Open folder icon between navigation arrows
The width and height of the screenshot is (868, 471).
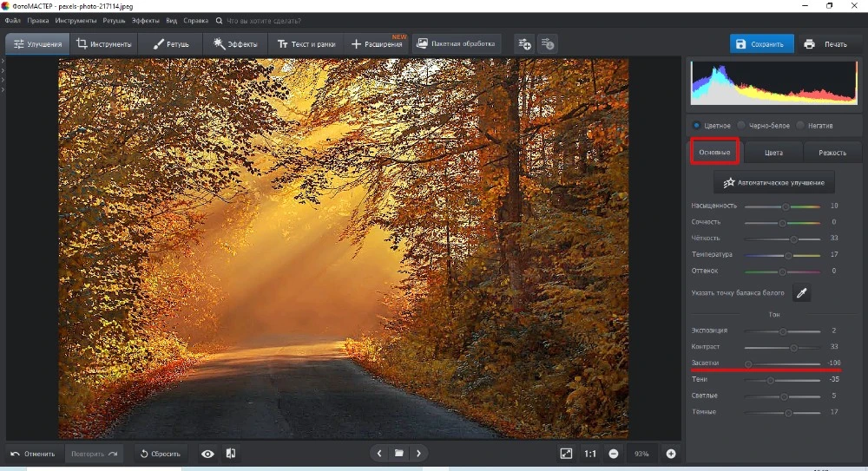point(399,453)
